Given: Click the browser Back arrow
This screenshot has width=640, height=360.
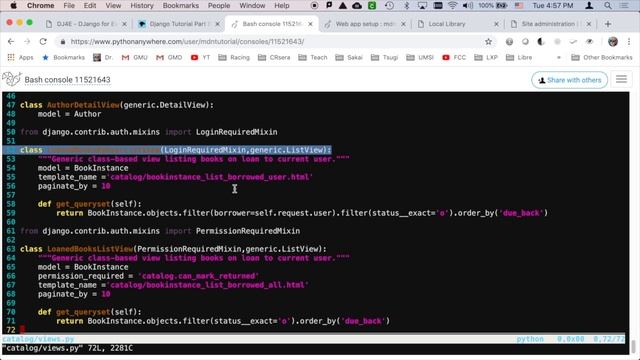Looking at the screenshot, I should click(11, 42).
